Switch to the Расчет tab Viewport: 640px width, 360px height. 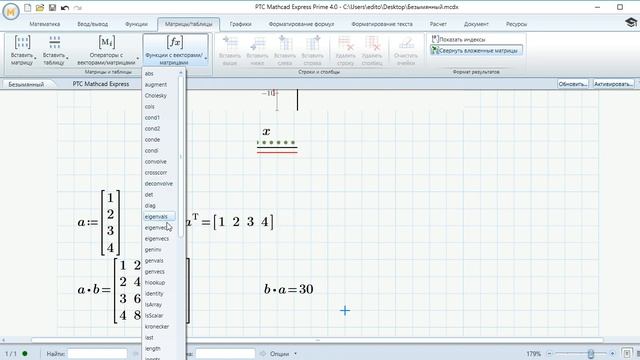point(438,24)
